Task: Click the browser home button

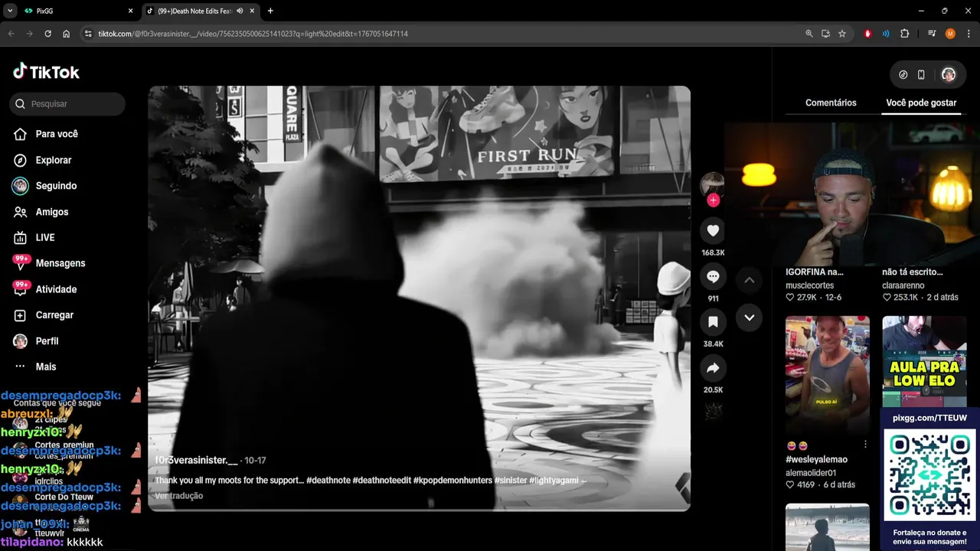Action: (67, 34)
